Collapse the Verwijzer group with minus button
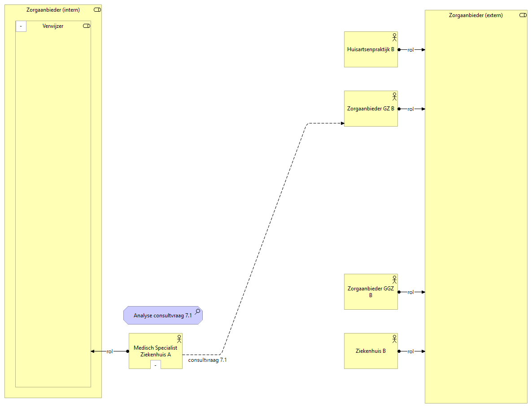Viewport: 532px width, 408px height. click(x=21, y=26)
